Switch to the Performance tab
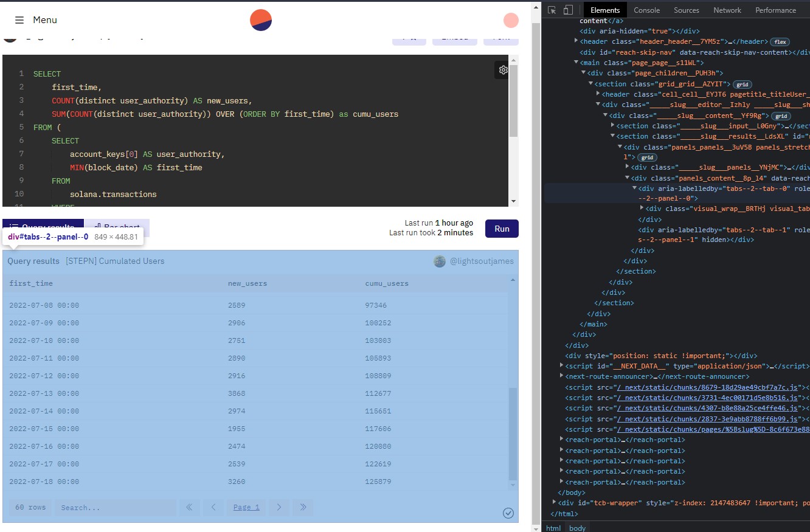 775,10
